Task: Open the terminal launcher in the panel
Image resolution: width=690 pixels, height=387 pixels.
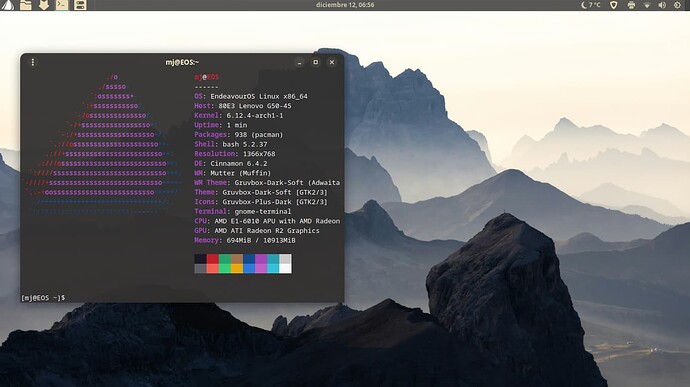Action: point(62,5)
